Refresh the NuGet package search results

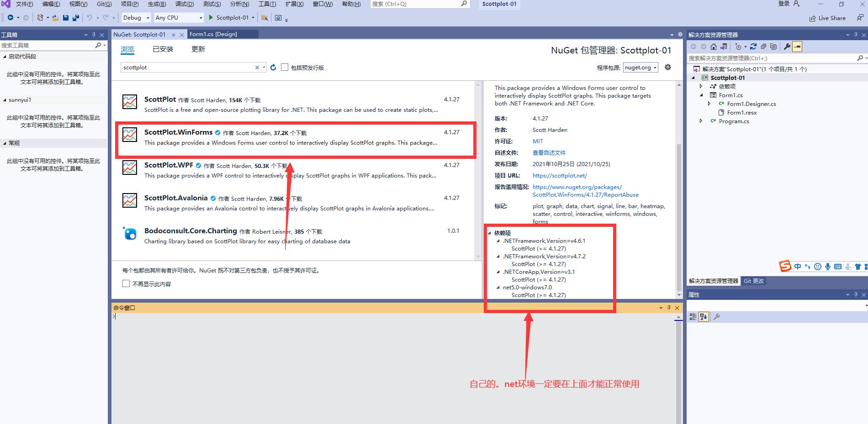[273, 67]
